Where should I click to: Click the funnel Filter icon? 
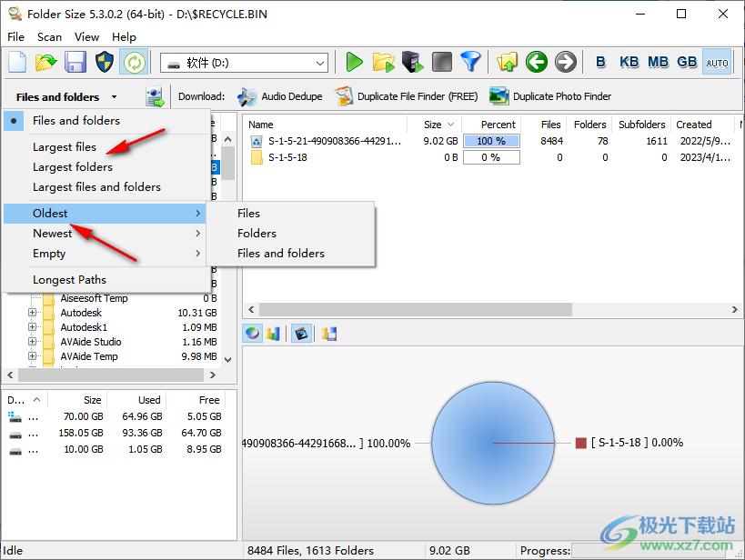[x=470, y=62]
